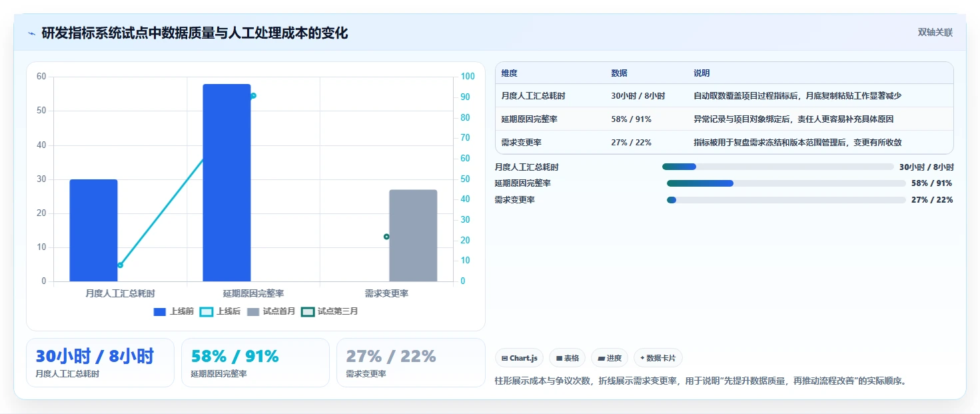Click the 说明 column header
Screen dimensions: 980x414
point(702,73)
